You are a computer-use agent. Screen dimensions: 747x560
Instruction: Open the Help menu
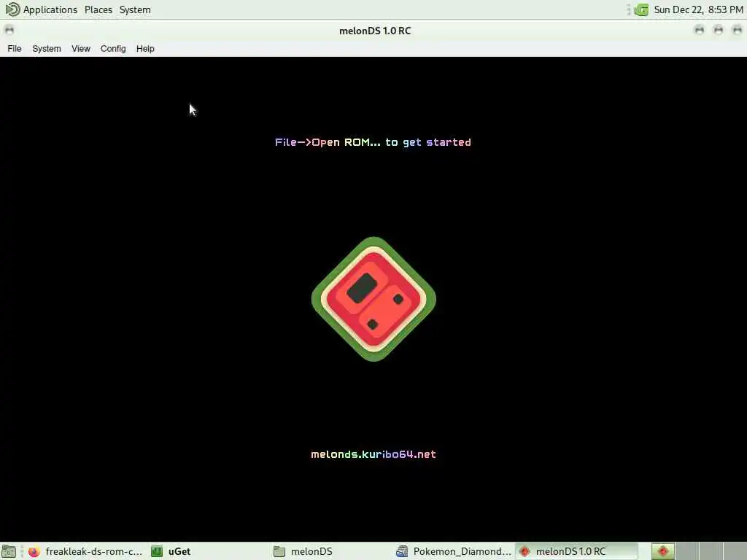[x=145, y=49]
